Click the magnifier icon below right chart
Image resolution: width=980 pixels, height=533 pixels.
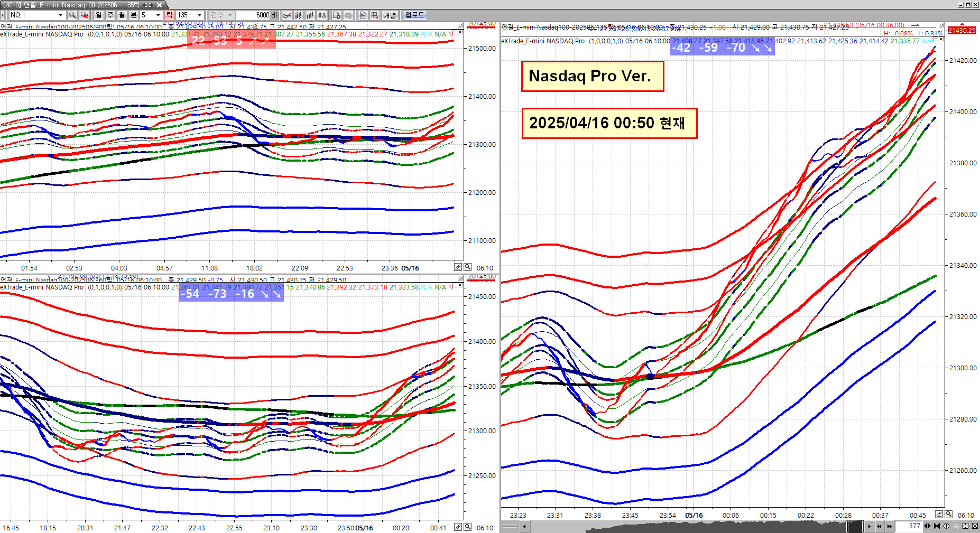949,515
